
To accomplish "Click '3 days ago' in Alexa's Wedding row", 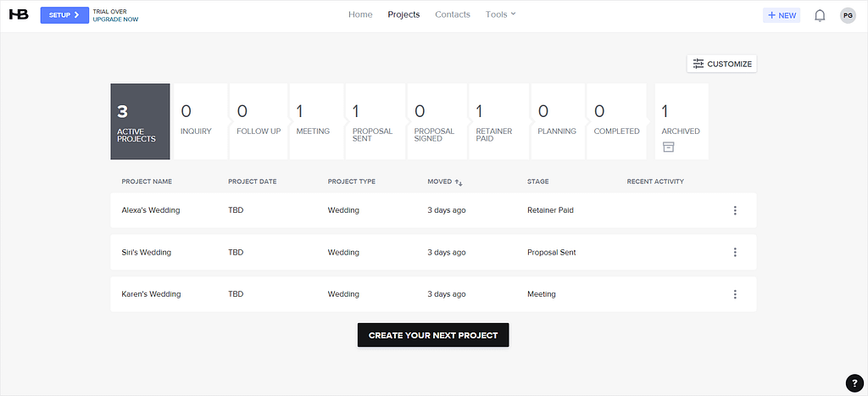I will pos(446,210).
